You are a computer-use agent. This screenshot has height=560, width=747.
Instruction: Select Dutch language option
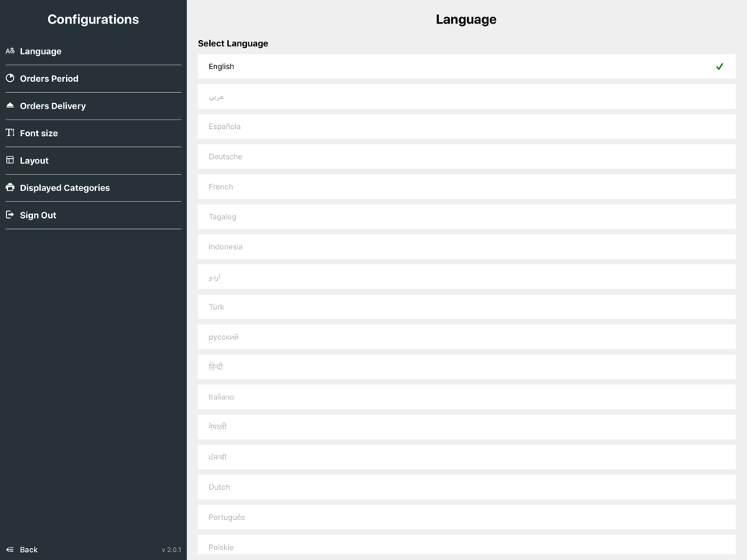[x=466, y=487]
